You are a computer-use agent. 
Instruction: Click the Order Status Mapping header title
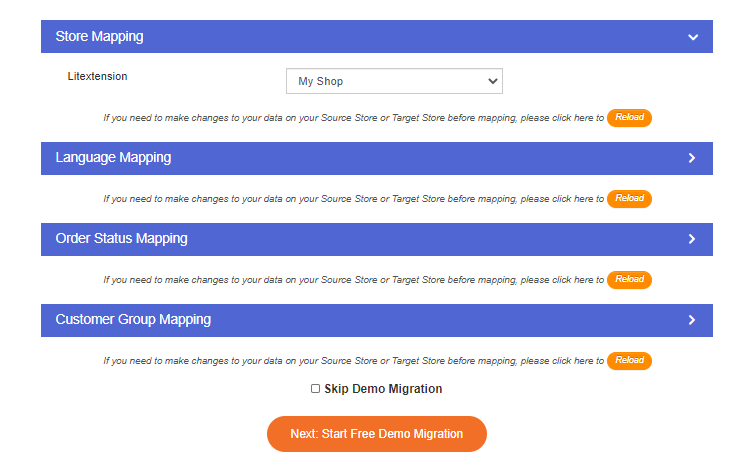(x=121, y=239)
